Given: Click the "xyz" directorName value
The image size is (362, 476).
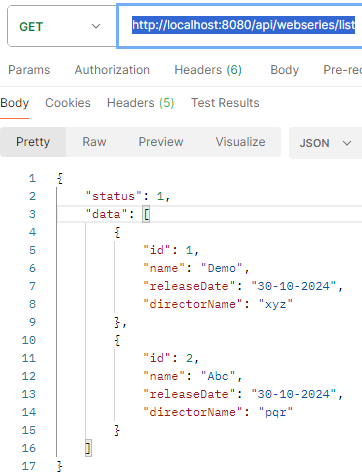Looking at the screenshot, I should click(276, 304).
